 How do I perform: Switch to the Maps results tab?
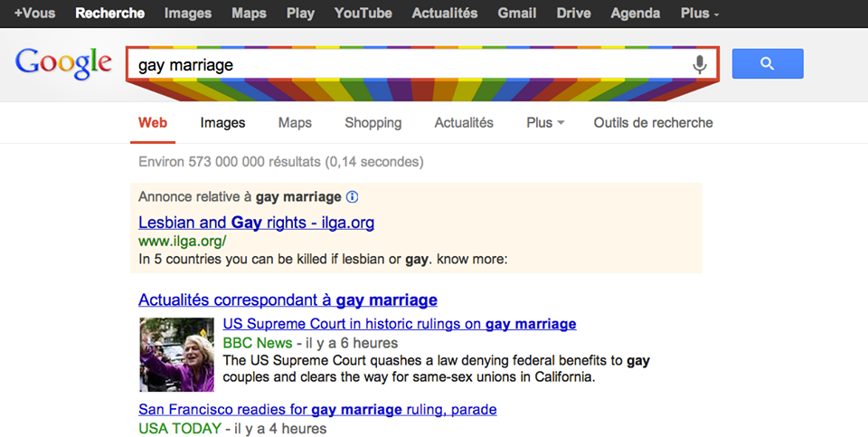pyautogui.click(x=295, y=123)
